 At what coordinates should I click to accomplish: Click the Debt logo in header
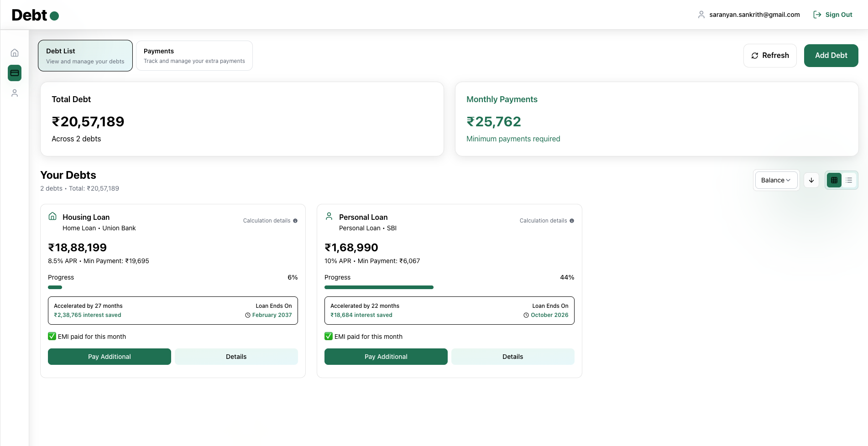coord(35,15)
